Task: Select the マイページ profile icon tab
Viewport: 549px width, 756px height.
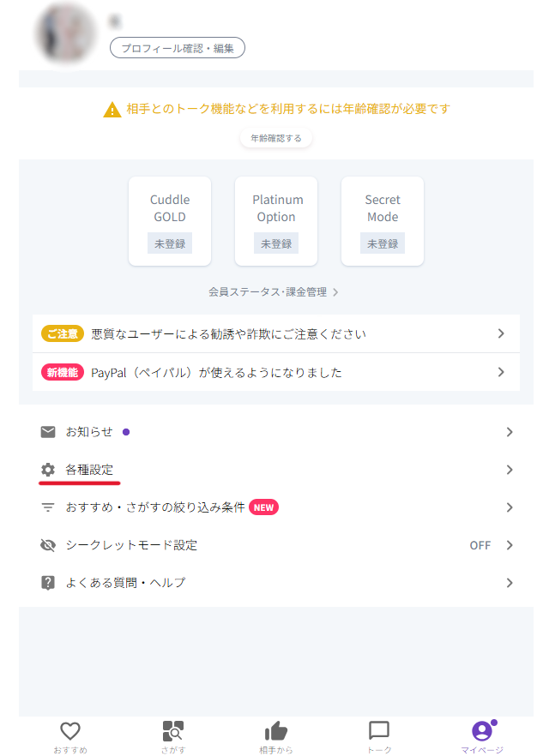Action: click(x=482, y=737)
